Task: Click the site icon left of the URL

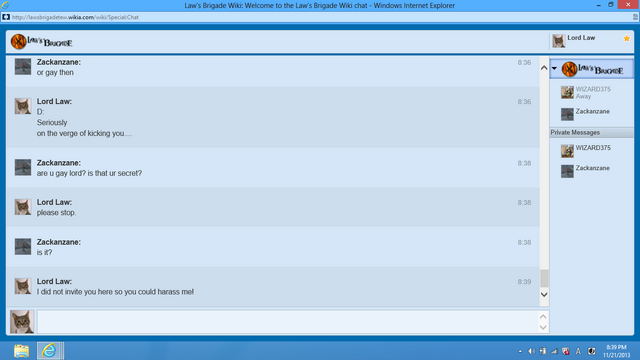Action: click(x=6, y=17)
